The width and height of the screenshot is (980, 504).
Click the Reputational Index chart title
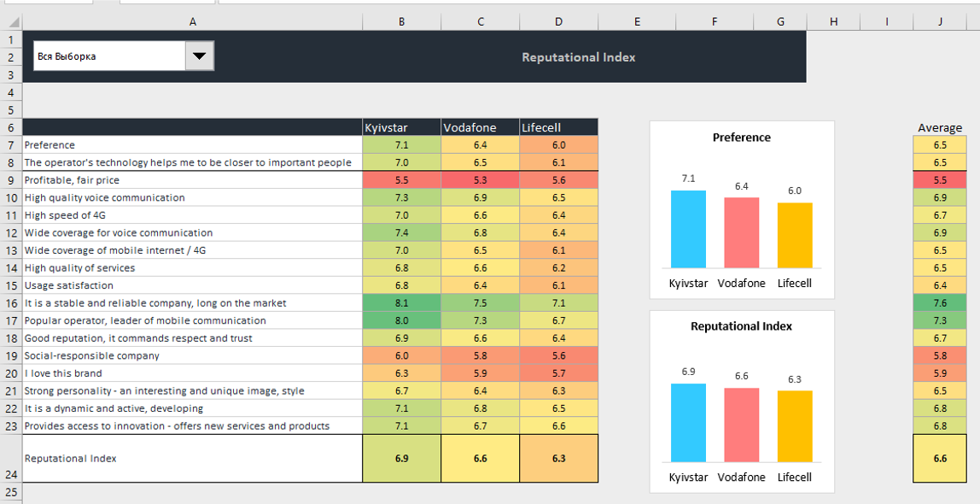[741, 326]
